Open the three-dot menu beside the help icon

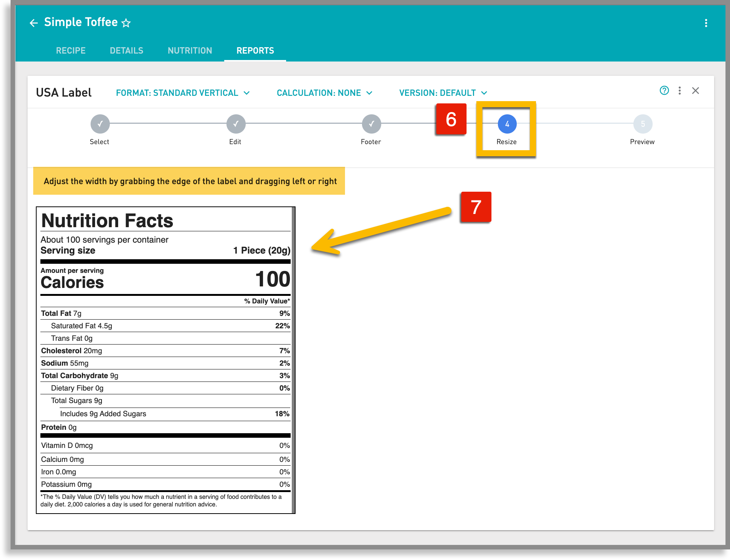click(680, 91)
